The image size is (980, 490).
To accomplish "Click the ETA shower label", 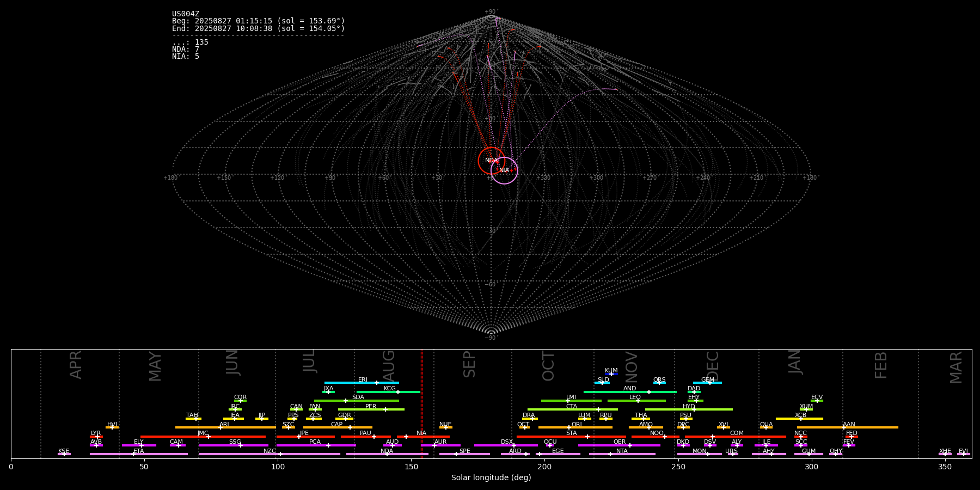I will point(139,451).
